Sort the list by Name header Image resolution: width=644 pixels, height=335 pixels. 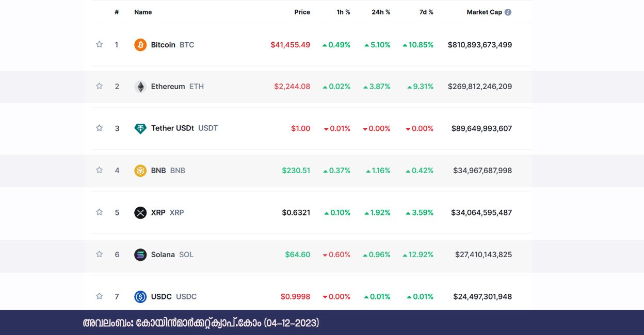[x=143, y=12]
